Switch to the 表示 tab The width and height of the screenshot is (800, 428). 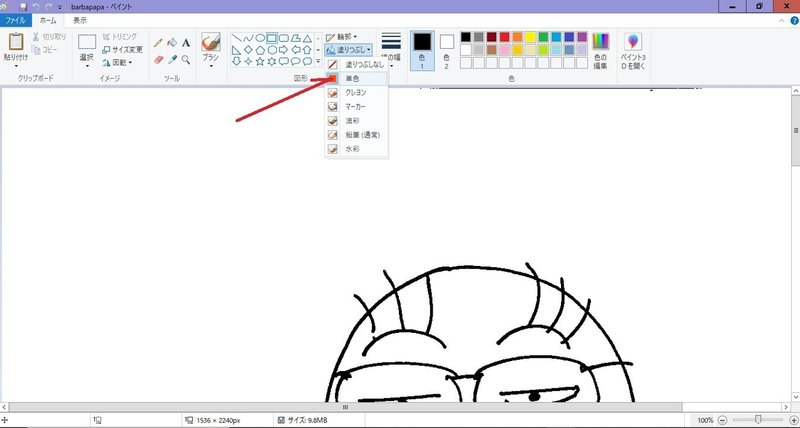point(80,20)
